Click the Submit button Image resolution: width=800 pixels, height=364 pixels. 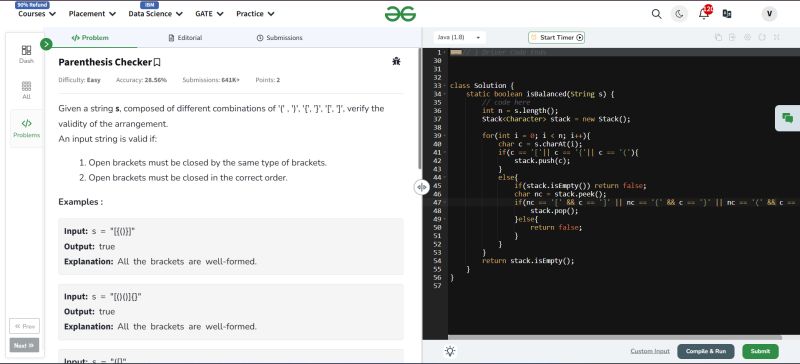click(760, 351)
